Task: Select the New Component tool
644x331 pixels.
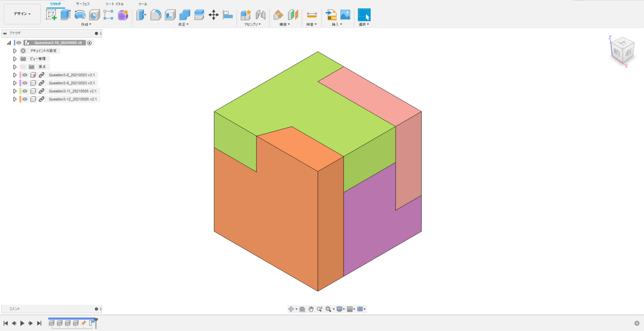Action: (x=246, y=15)
